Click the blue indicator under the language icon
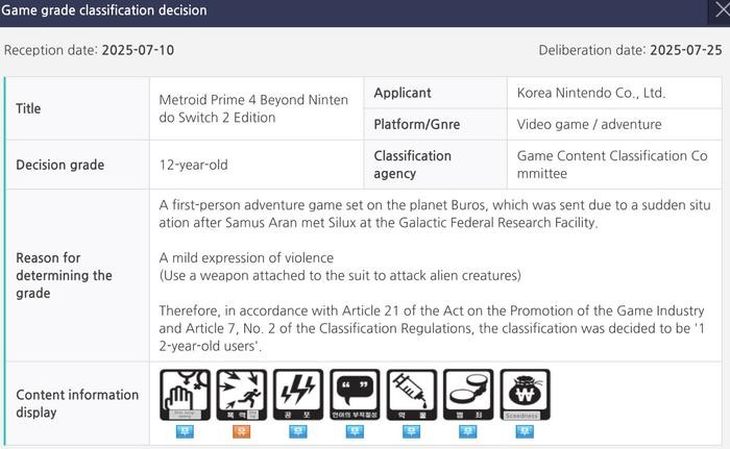This screenshot has height=449, width=730. [x=355, y=432]
